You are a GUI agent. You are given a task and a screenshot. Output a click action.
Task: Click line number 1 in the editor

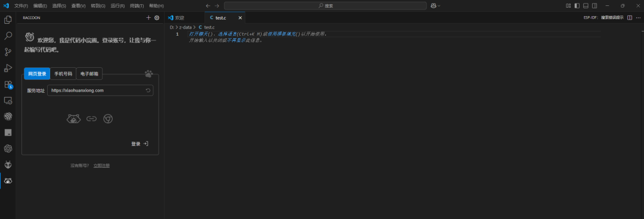[178, 34]
